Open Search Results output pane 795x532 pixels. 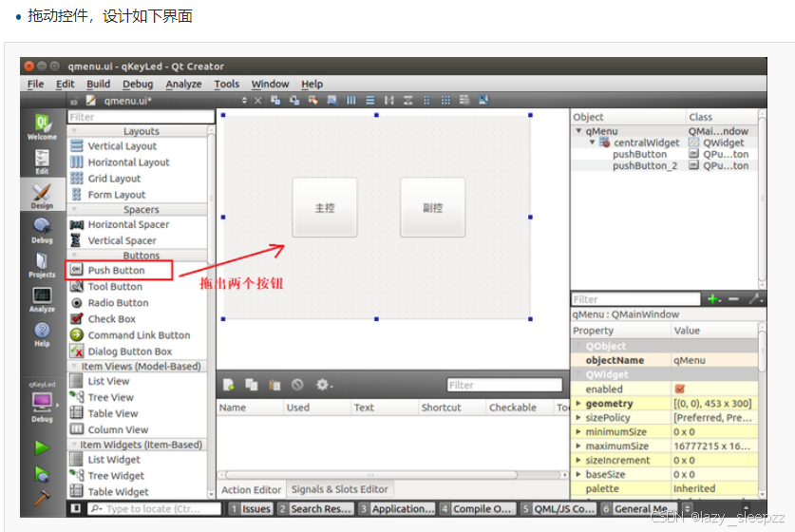pos(315,508)
